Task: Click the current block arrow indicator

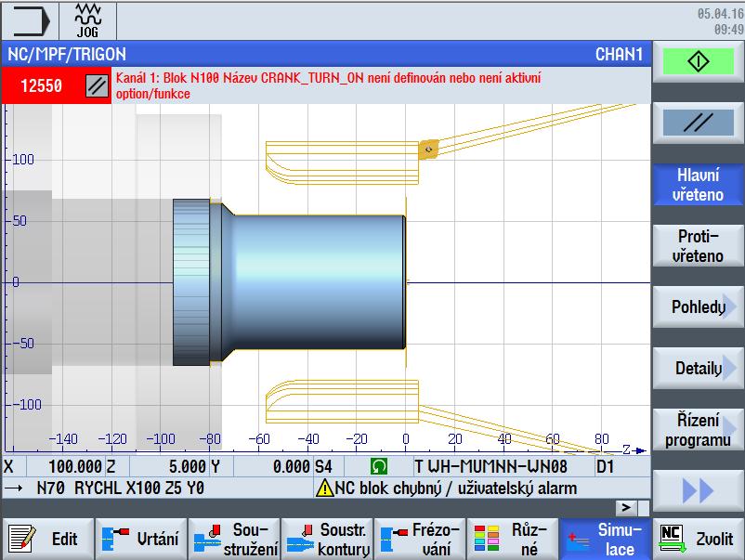Action: point(13,488)
